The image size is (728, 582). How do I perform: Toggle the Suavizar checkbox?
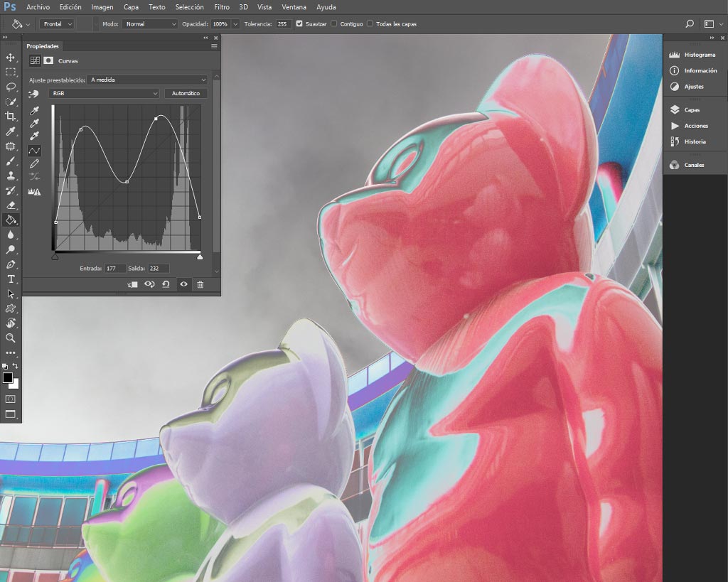(299, 23)
